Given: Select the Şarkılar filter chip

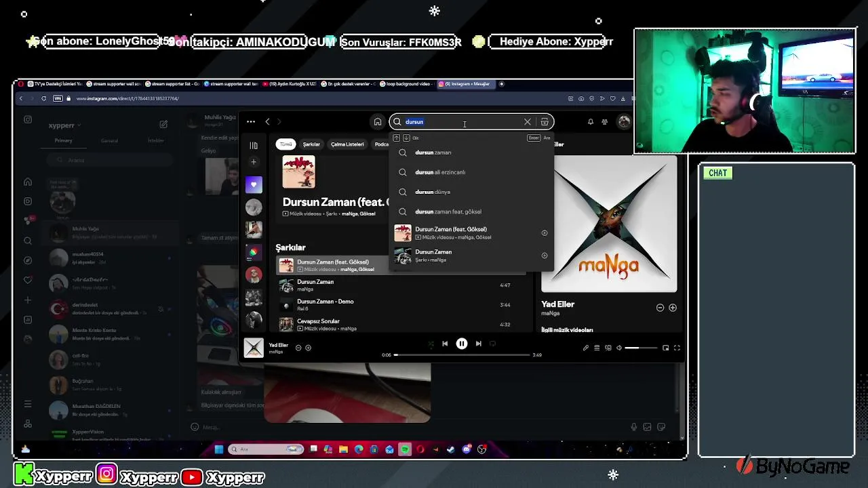Looking at the screenshot, I should click(x=311, y=144).
